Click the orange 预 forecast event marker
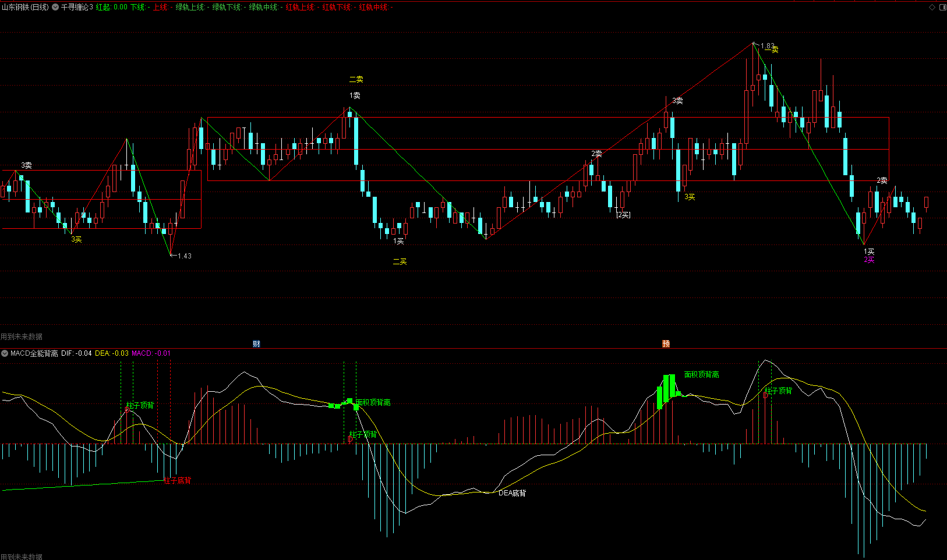The image size is (947, 560). pos(666,344)
